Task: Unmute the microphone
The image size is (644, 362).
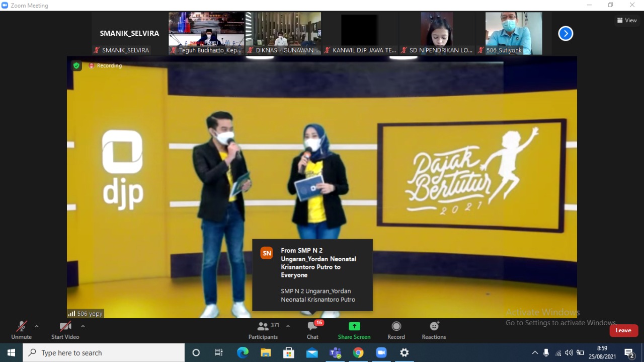Action: tap(21, 330)
